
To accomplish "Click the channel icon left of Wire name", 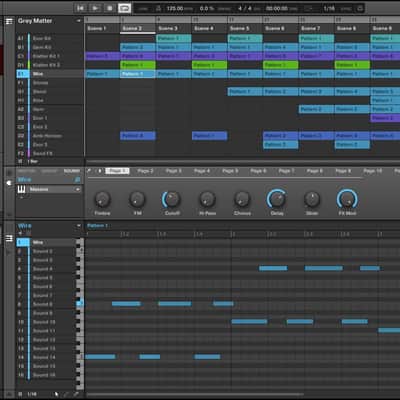I will [9, 183].
